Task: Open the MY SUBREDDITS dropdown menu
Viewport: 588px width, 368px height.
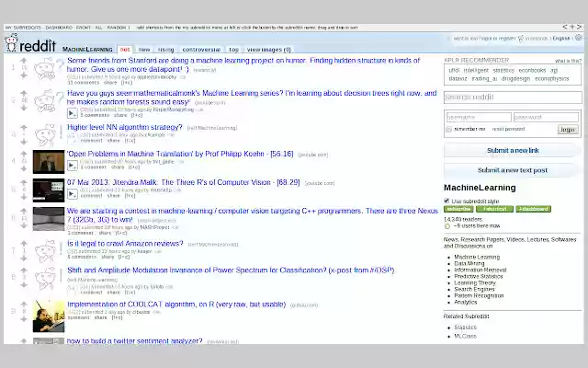Action: click(23, 28)
